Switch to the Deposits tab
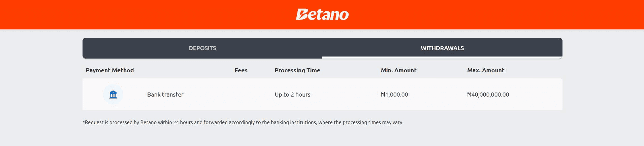Image resolution: width=644 pixels, height=146 pixels. [x=202, y=48]
